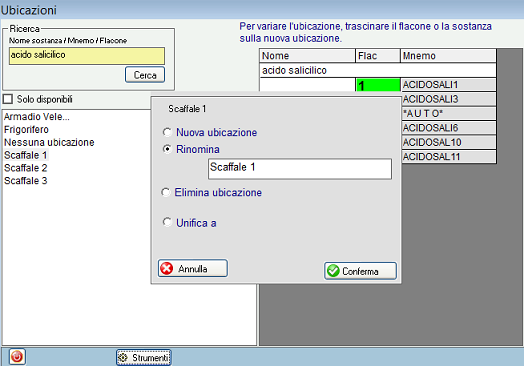Focus the yellow search field with acido salicilico
The width and height of the screenshot is (524, 366).
tap(87, 55)
